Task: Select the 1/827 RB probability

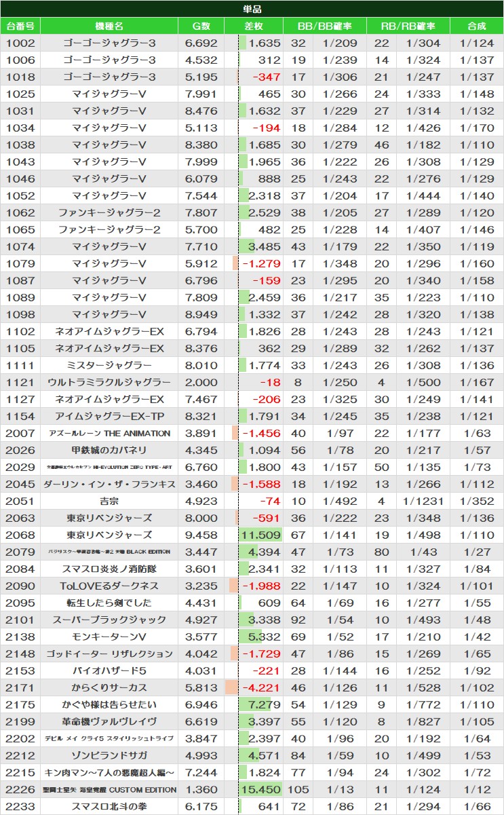Action: point(423,721)
